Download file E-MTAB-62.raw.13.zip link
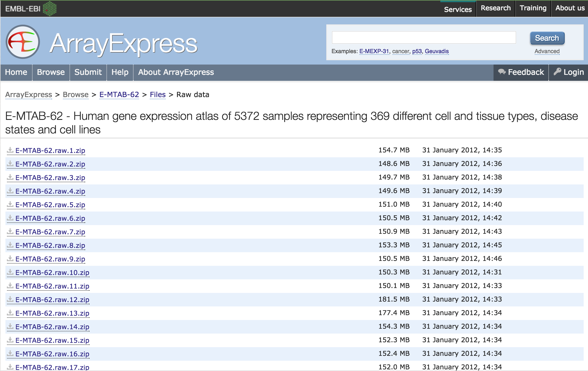 [x=52, y=313]
